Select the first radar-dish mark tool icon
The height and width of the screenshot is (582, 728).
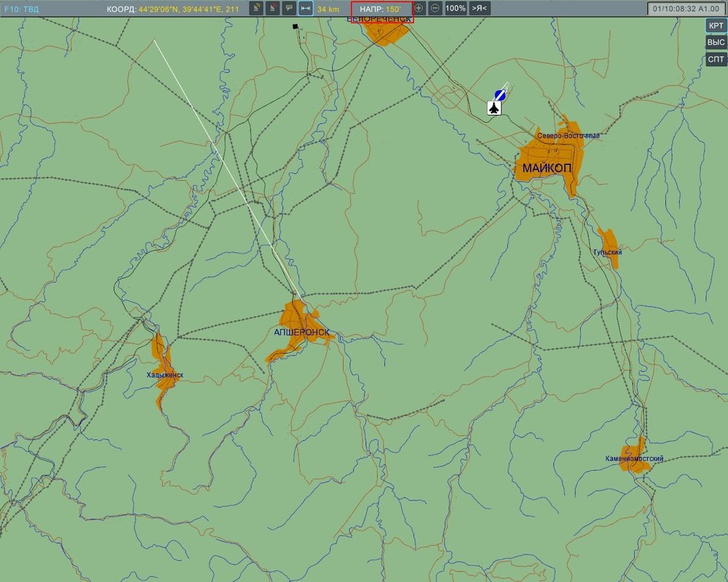(256, 8)
